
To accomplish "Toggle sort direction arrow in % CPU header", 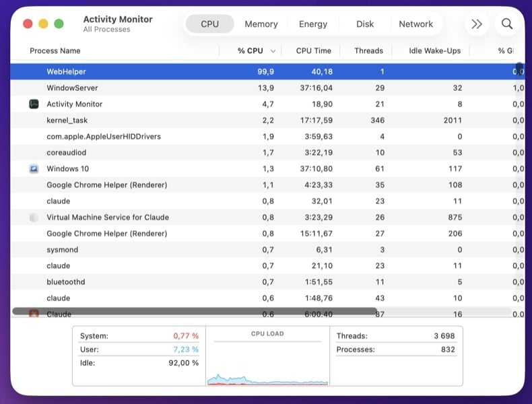I will (273, 51).
